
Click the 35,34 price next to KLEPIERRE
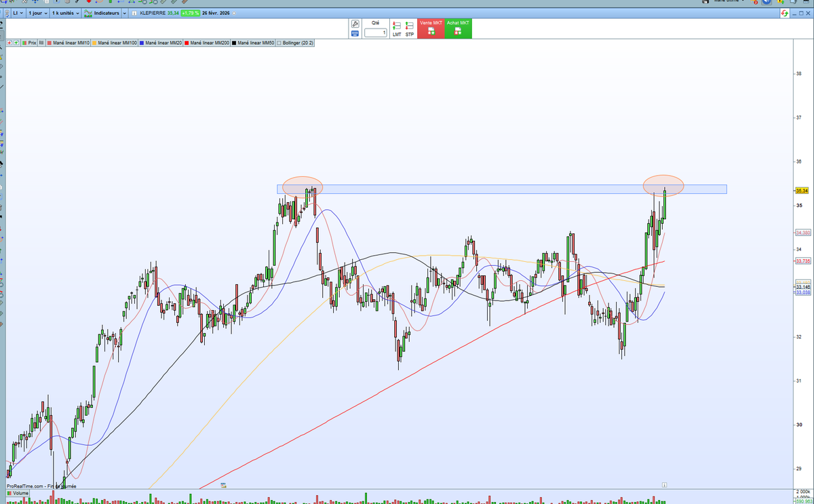pyautogui.click(x=173, y=13)
